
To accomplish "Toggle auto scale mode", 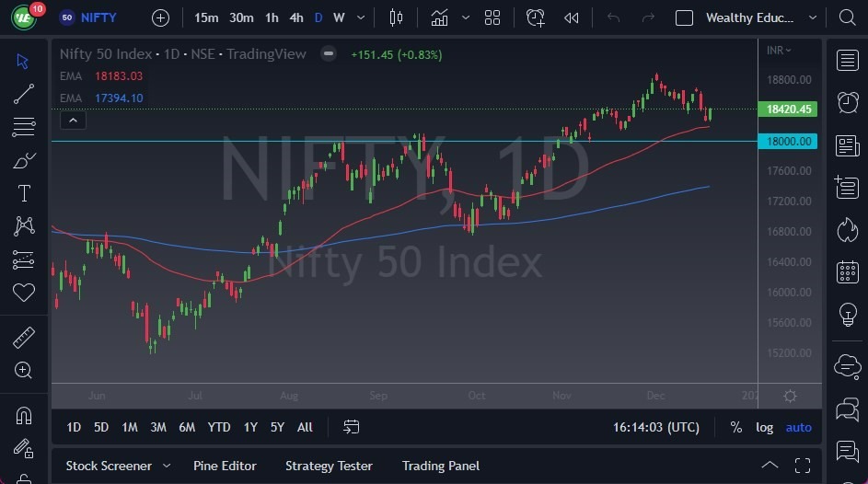I will [798, 427].
